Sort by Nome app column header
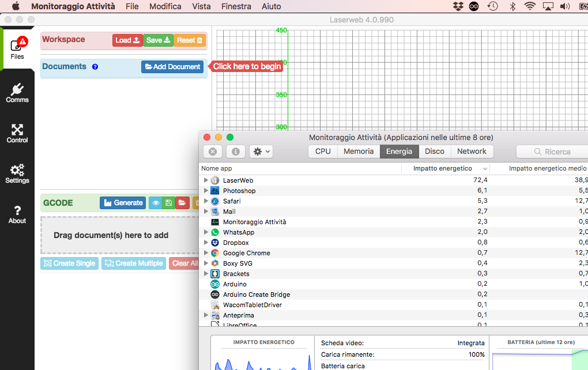Viewport: 588px width, 370px height. coord(300,168)
